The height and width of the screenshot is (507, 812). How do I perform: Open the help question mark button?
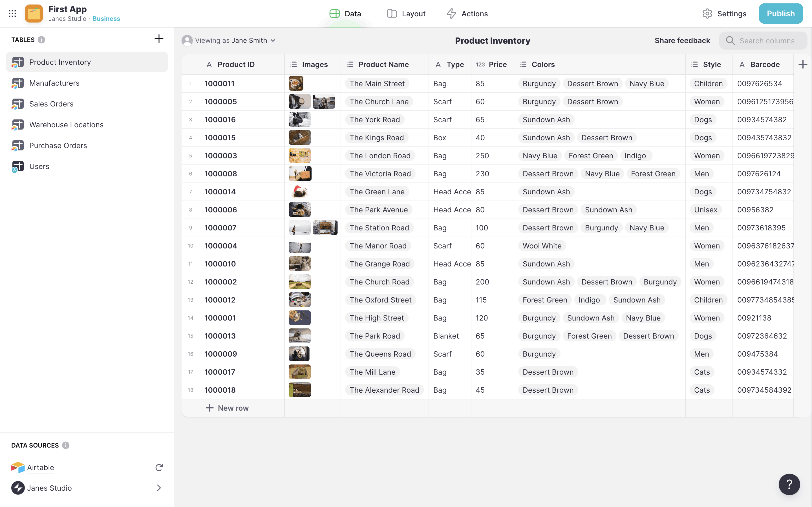tap(789, 484)
